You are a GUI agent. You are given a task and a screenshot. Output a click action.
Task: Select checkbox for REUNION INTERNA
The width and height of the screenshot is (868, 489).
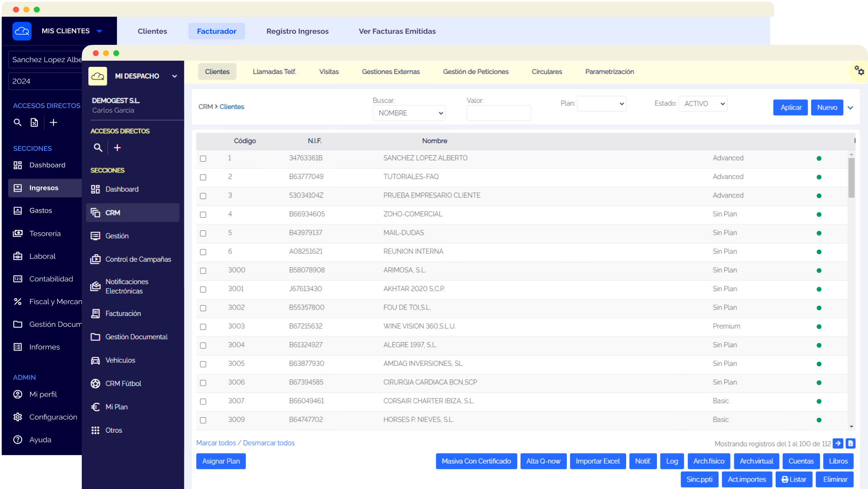203,252
